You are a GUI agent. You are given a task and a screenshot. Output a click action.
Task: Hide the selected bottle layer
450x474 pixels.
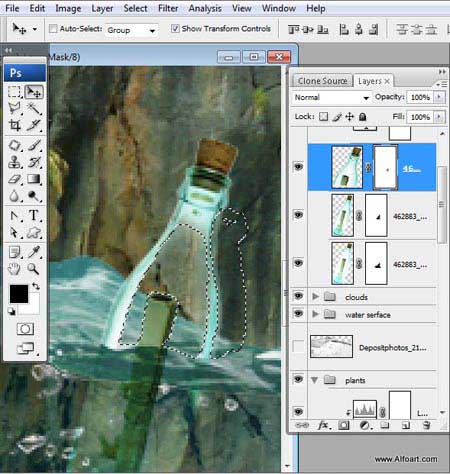point(298,166)
